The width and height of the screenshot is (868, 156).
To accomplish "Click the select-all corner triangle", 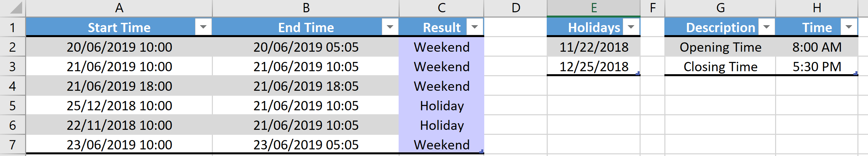I will tap(16, 8).
